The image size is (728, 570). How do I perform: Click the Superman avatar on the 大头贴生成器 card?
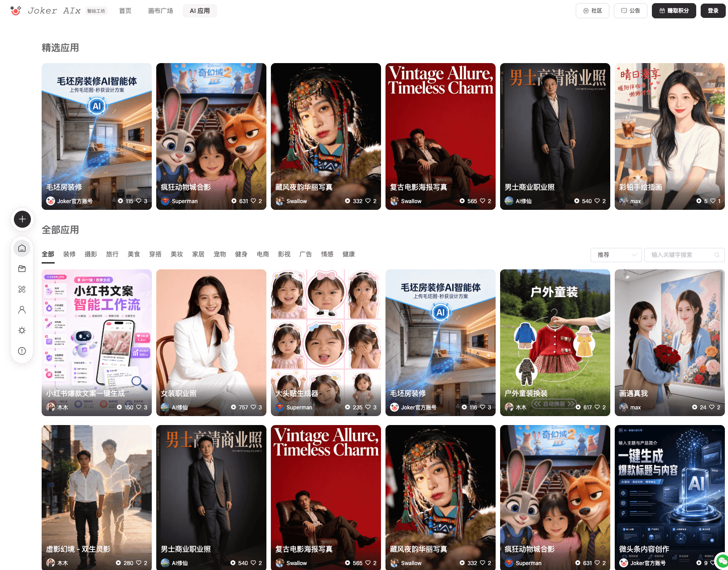click(280, 407)
